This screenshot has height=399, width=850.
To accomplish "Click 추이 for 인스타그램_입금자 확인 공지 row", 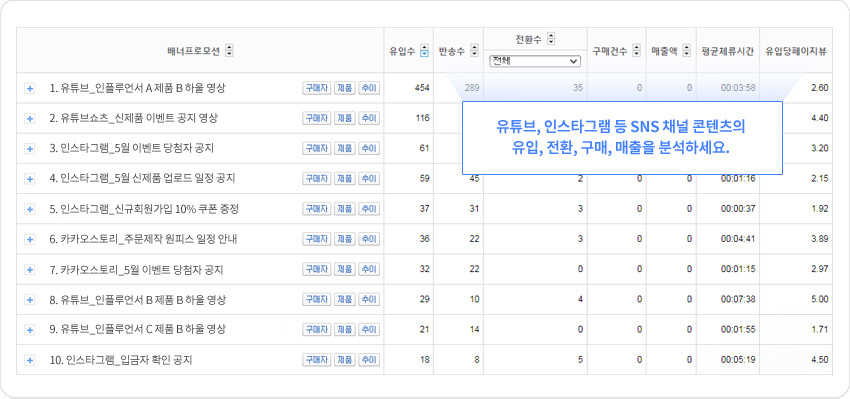I will point(369,360).
